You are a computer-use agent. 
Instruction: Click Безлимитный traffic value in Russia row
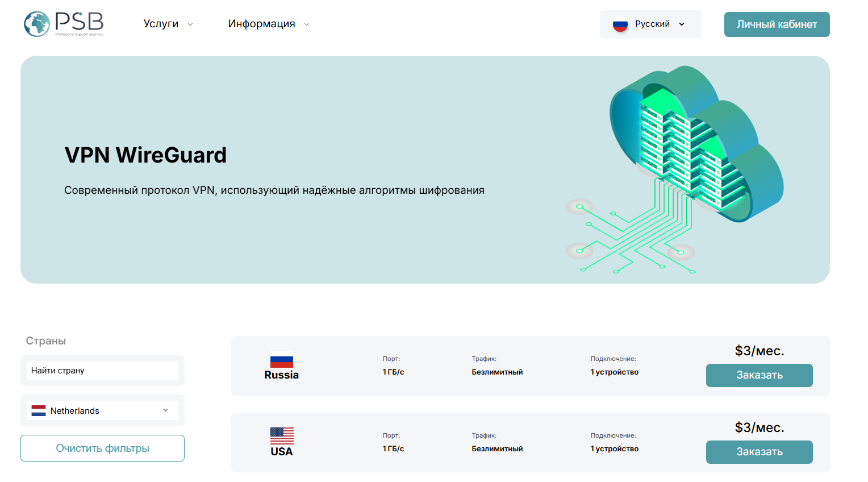(x=497, y=372)
